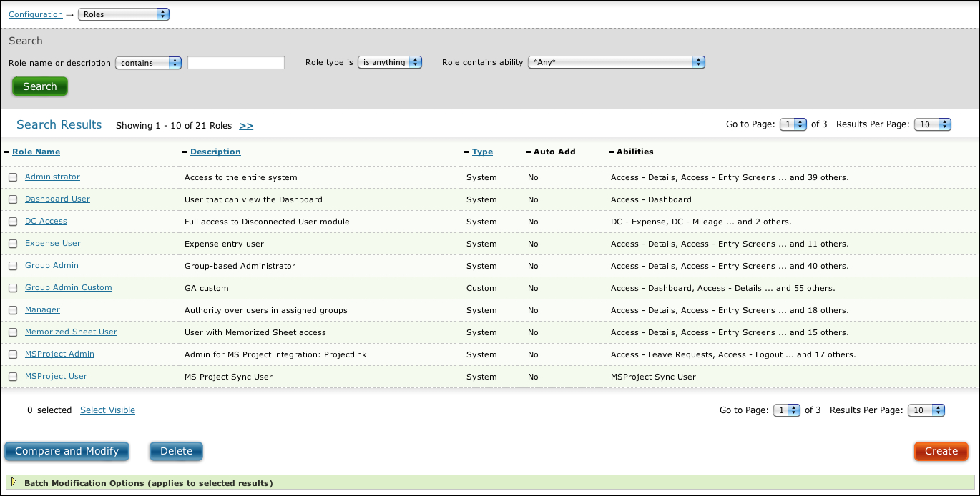Tick the Memorized Sheet User checkbox
This screenshot has height=496, width=980.
click(x=13, y=332)
